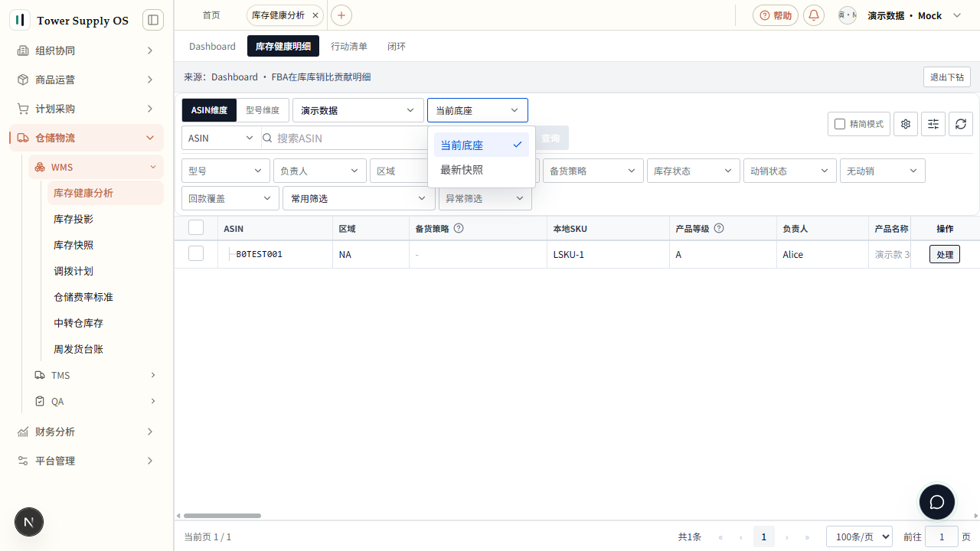Click the 前往 page number input
Screen dimensions: 980x551
tap(942, 537)
